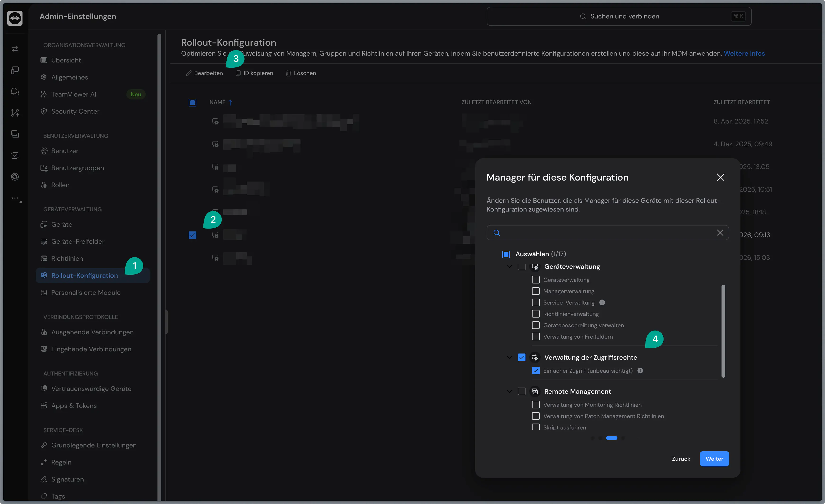Click the TeamViewer logo icon
This screenshot has width=825, height=504.
15,18
